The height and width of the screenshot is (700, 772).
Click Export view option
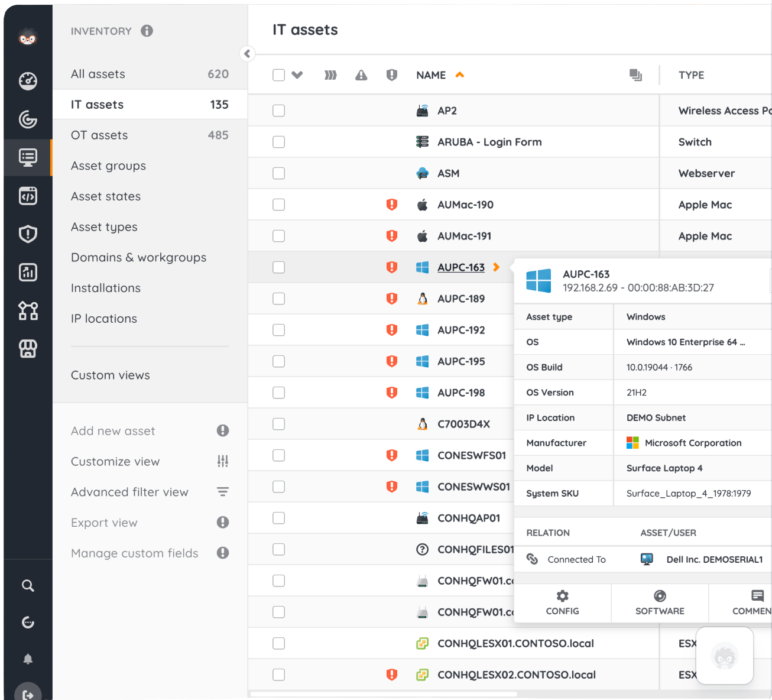pyautogui.click(x=104, y=523)
